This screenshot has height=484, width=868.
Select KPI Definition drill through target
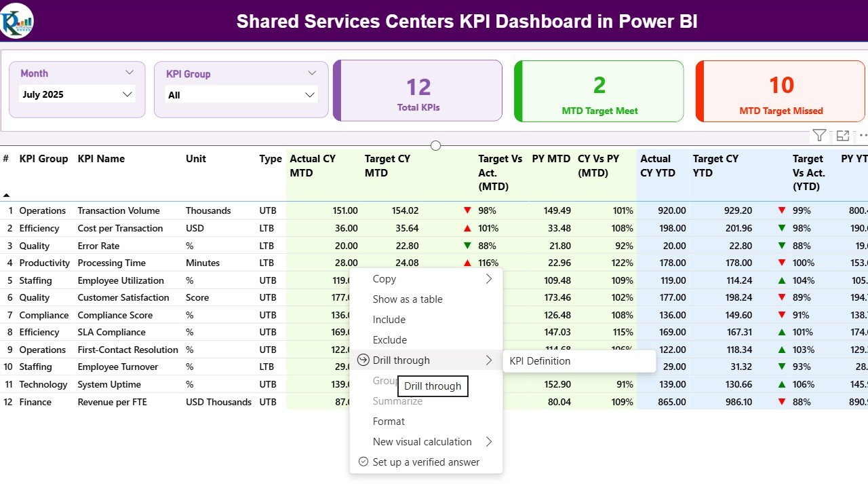point(540,361)
